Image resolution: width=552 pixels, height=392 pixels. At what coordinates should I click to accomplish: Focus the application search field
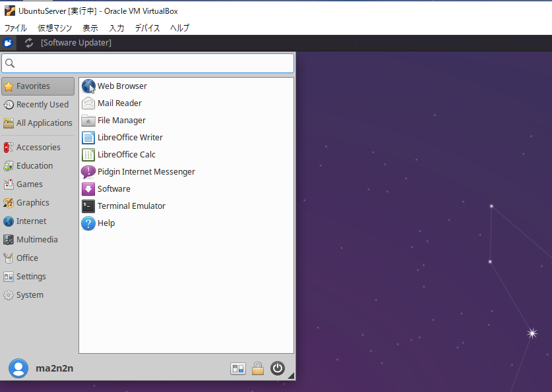(x=148, y=63)
